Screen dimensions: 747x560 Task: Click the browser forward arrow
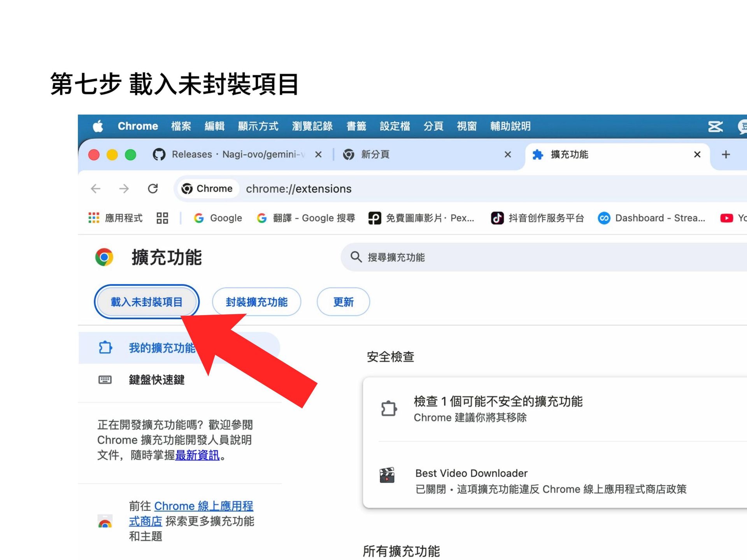click(124, 189)
